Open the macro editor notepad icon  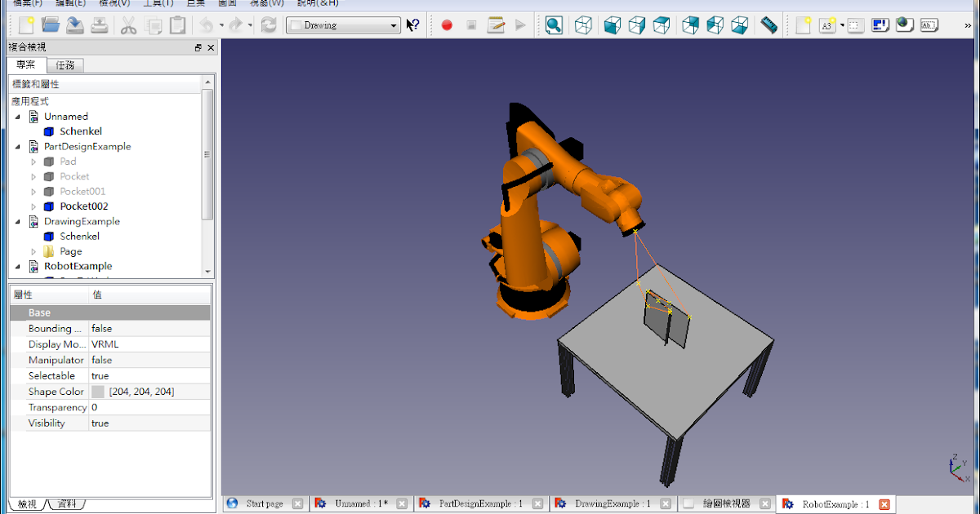(496, 24)
